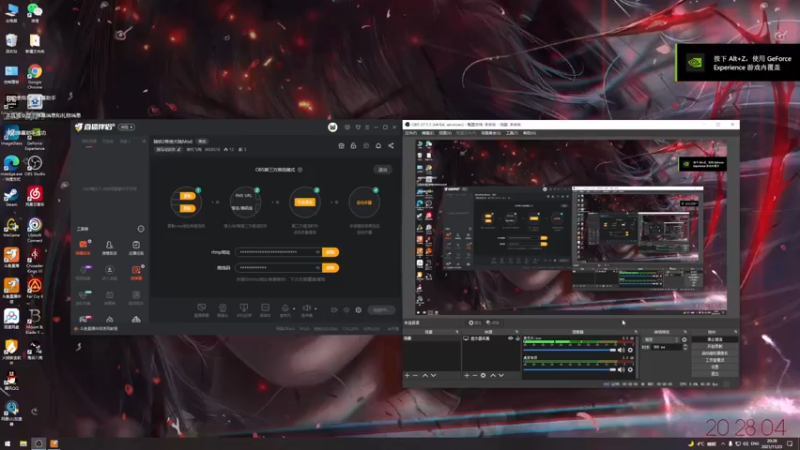Move source up in OBS Sources toolbar

[x=493, y=376]
